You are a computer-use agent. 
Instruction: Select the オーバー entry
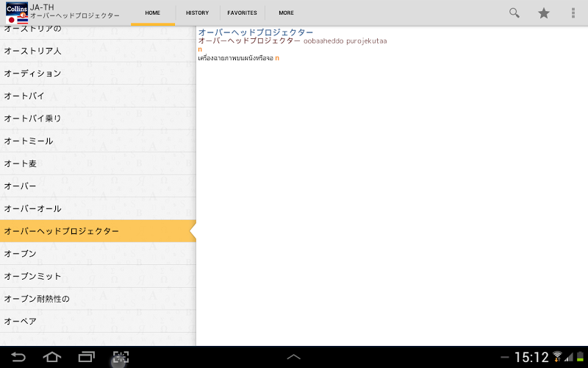(x=98, y=186)
